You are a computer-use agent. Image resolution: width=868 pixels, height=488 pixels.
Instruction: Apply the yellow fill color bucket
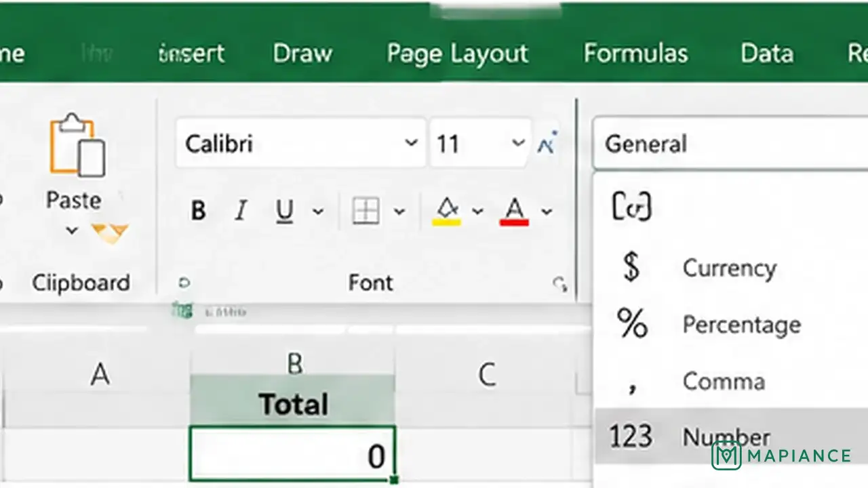(446, 211)
